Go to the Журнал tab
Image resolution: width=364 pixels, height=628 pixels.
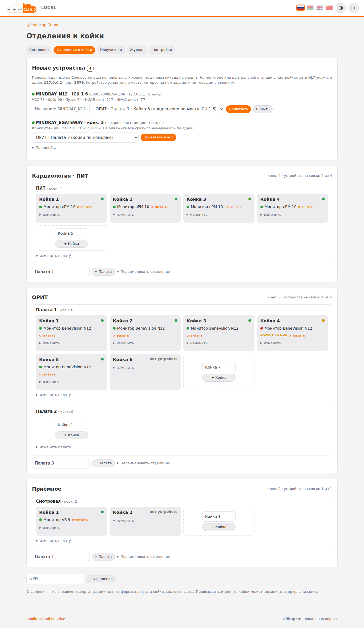click(137, 50)
